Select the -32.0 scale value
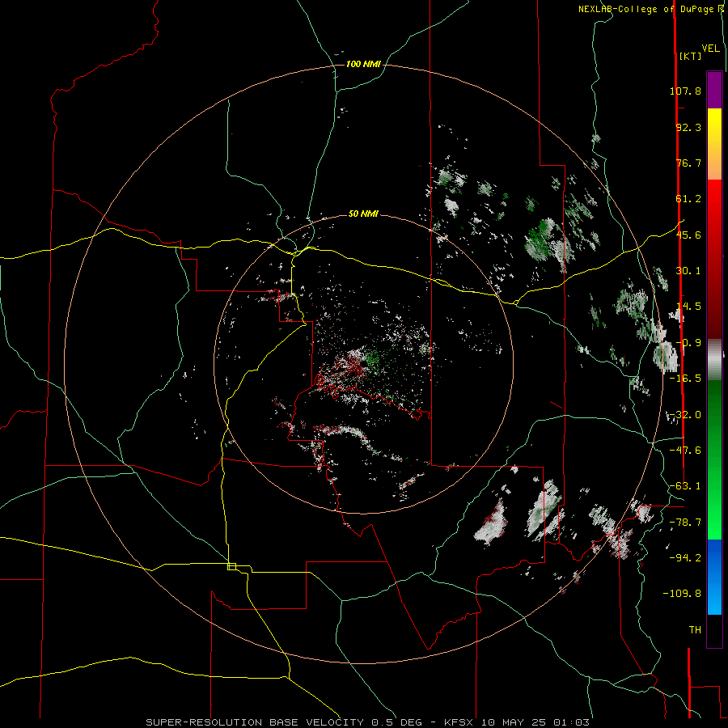 click(685, 415)
